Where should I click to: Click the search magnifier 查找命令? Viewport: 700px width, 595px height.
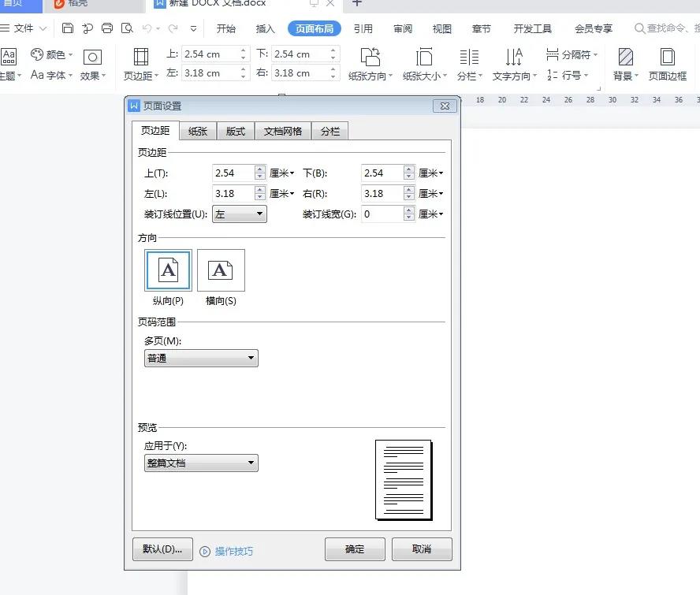click(x=639, y=28)
